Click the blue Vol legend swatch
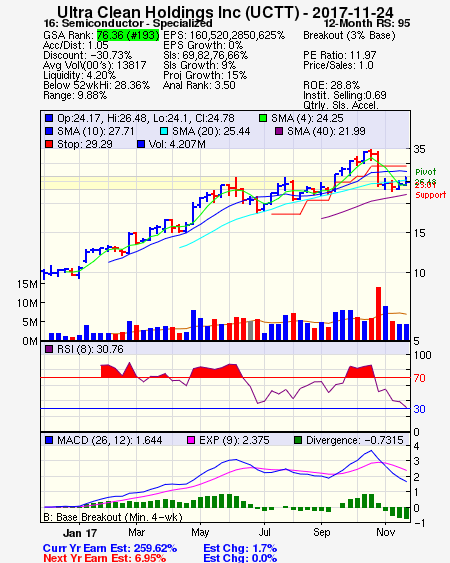The height and width of the screenshot is (563, 450). [x=141, y=144]
